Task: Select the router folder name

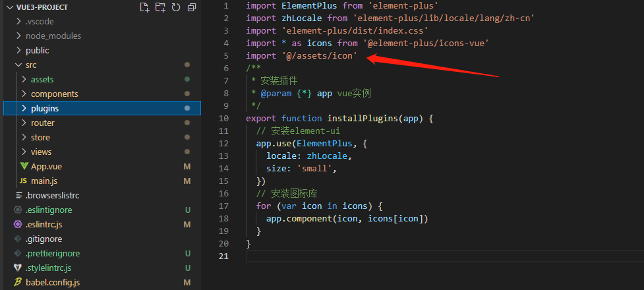Action: pos(43,123)
